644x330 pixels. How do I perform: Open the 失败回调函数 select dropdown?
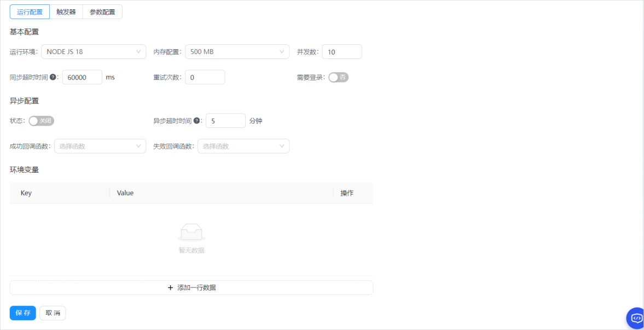[243, 146]
